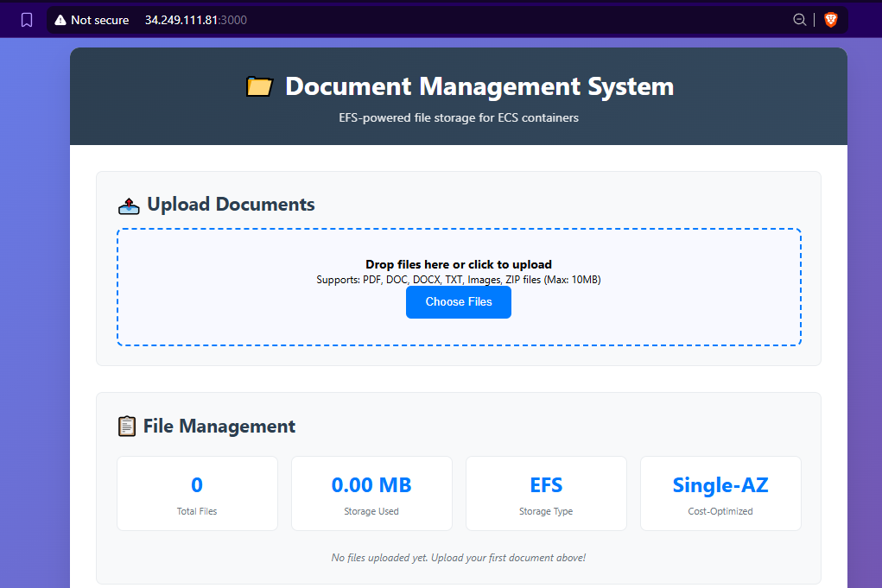Click the File Management heading
Image resolution: width=882 pixels, height=588 pixels.
[219, 426]
